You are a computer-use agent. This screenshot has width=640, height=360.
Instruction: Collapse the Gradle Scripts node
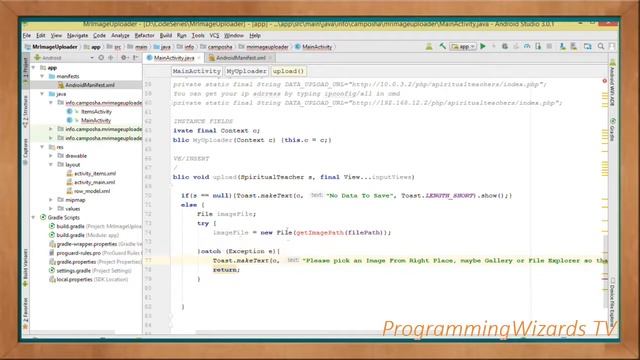tap(34, 218)
